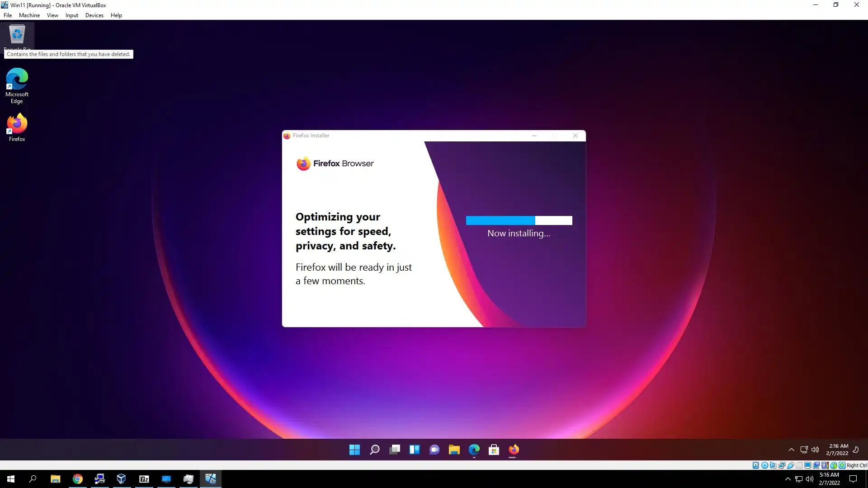Screen dimensions: 868x488
Task: Click the VirtualBox USB devices status icon
Action: click(x=791, y=465)
